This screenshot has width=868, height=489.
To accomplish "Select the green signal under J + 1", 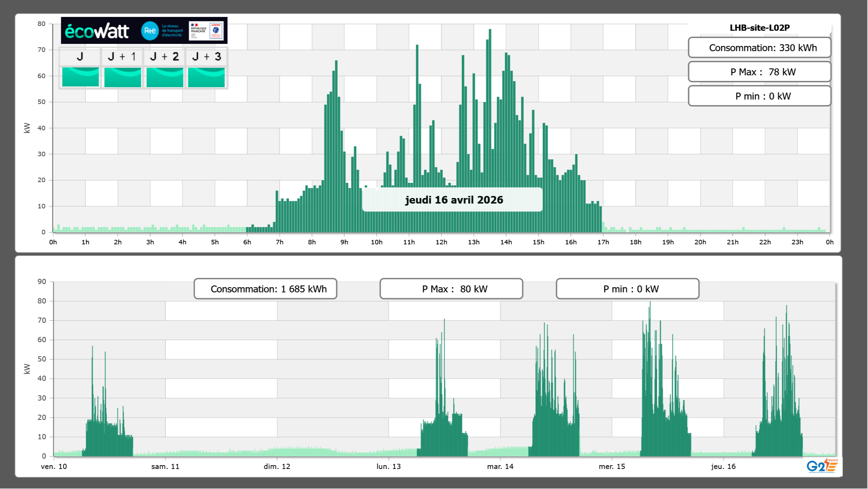I will (122, 77).
